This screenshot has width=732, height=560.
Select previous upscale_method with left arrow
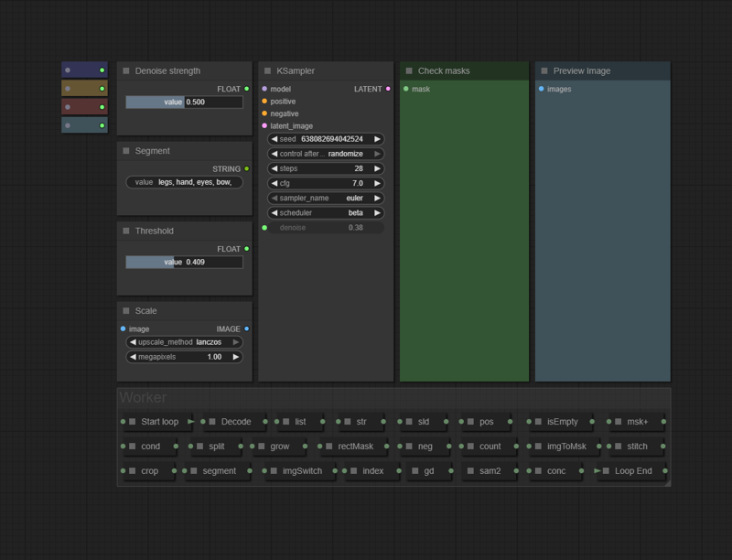[x=133, y=342]
